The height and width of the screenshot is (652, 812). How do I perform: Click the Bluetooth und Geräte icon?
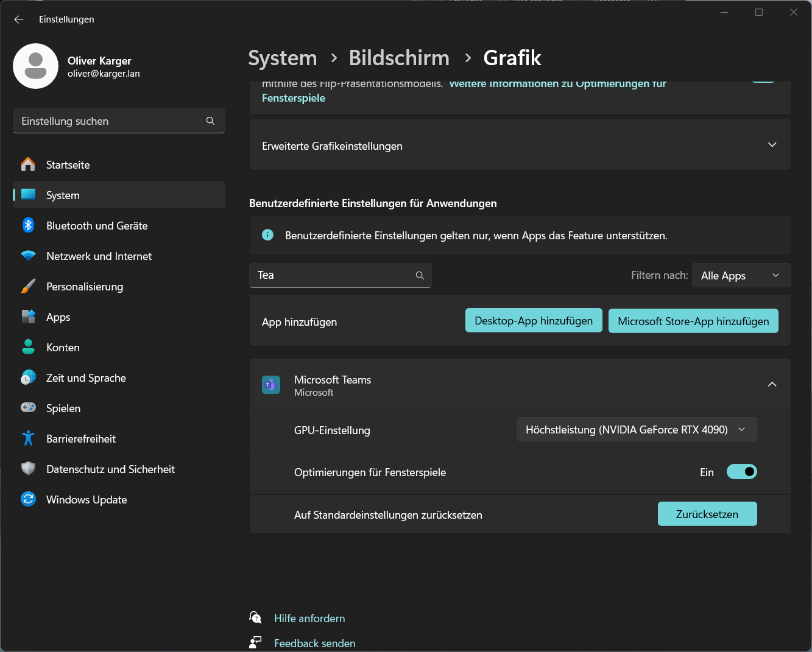28,225
